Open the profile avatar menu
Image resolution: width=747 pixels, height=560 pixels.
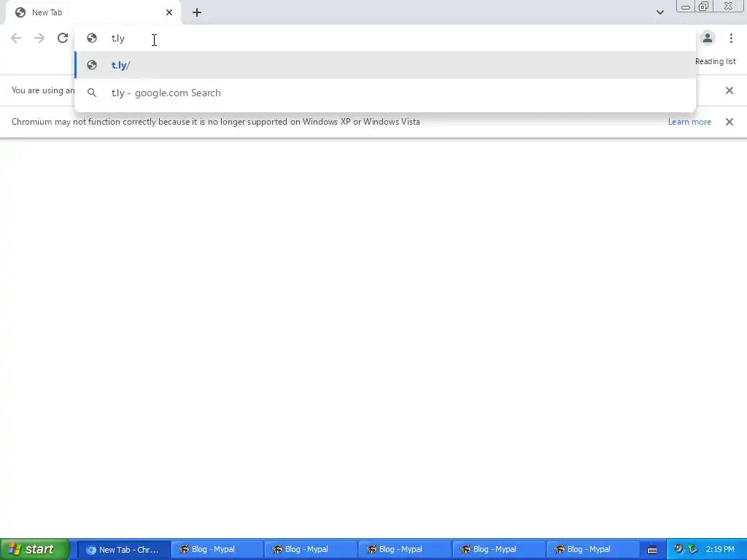click(x=708, y=38)
